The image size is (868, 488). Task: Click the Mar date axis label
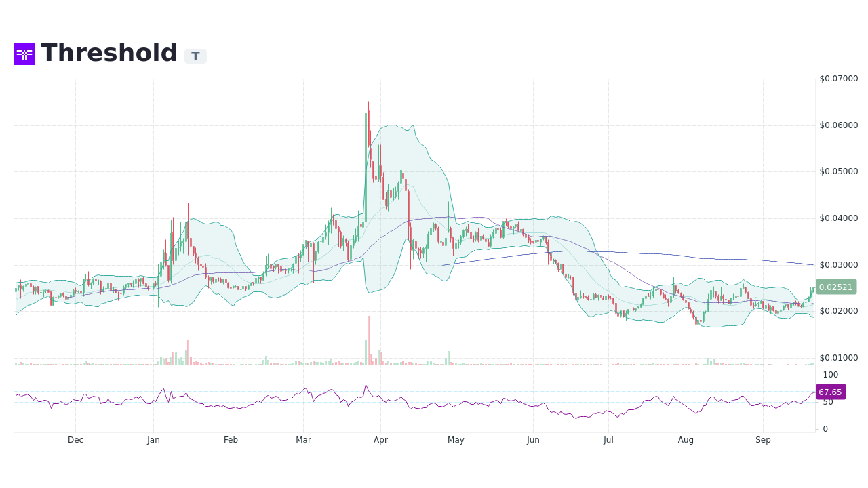click(x=303, y=440)
